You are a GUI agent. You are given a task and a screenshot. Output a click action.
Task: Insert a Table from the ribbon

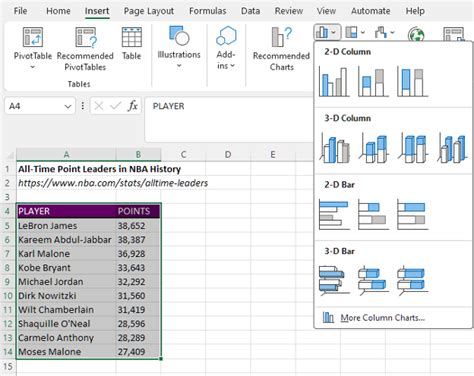tap(132, 44)
